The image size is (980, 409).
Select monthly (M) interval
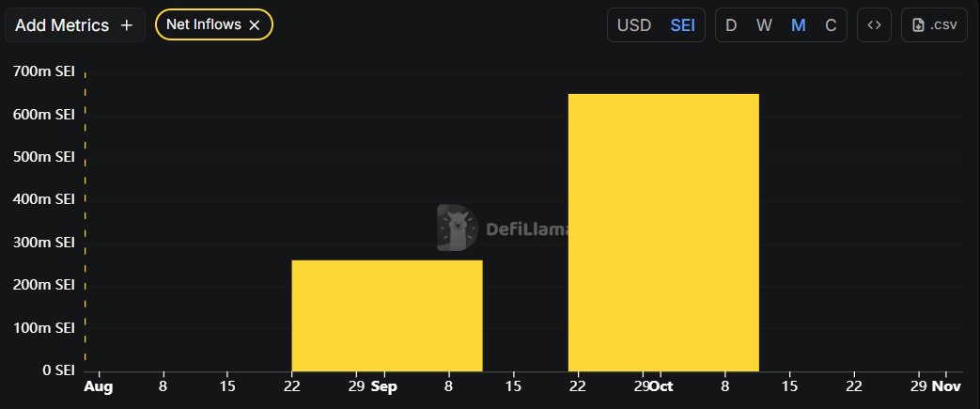click(x=798, y=25)
